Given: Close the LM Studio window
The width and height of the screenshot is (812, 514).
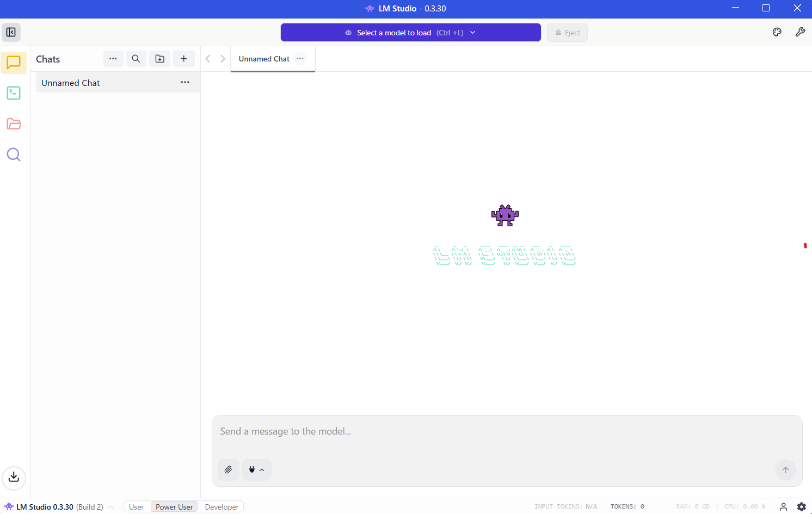Looking at the screenshot, I should [x=797, y=8].
